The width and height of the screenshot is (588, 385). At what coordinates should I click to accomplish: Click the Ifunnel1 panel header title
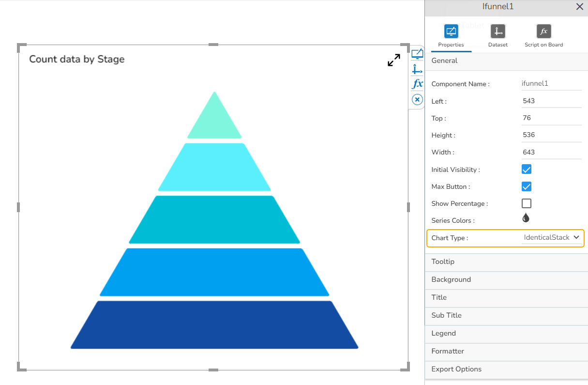pyautogui.click(x=498, y=7)
